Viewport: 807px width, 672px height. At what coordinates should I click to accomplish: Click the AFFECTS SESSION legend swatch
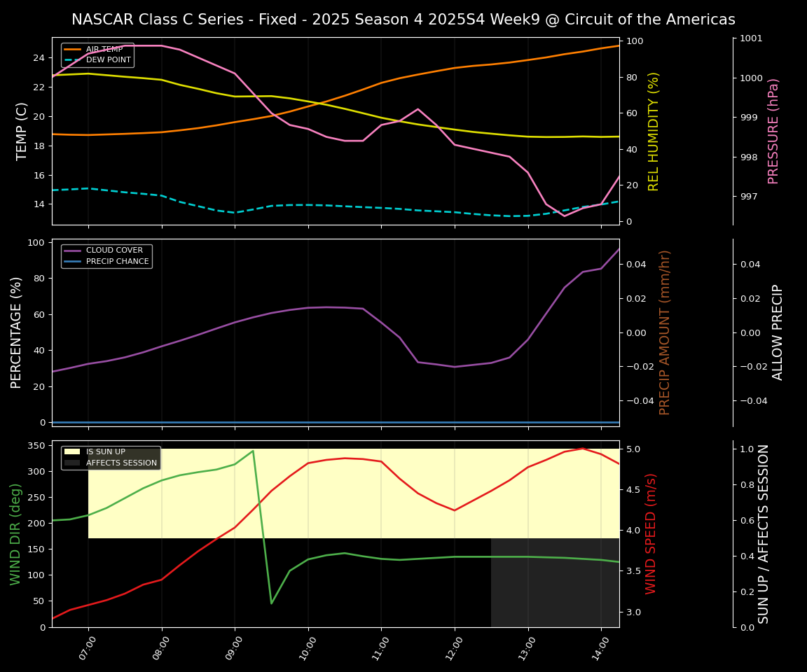pyautogui.click(x=73, y=463)
